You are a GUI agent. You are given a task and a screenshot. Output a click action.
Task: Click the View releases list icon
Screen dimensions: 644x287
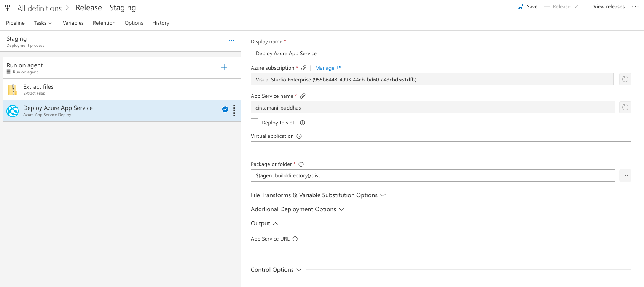click(x=587, y=6)
